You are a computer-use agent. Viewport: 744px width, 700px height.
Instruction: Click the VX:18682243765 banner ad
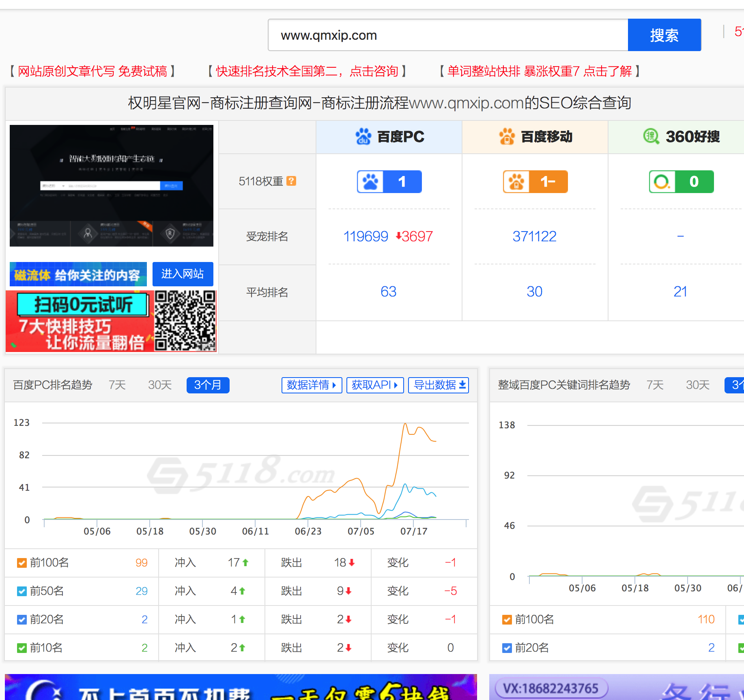pyautogui.click(x=617, y=687)
